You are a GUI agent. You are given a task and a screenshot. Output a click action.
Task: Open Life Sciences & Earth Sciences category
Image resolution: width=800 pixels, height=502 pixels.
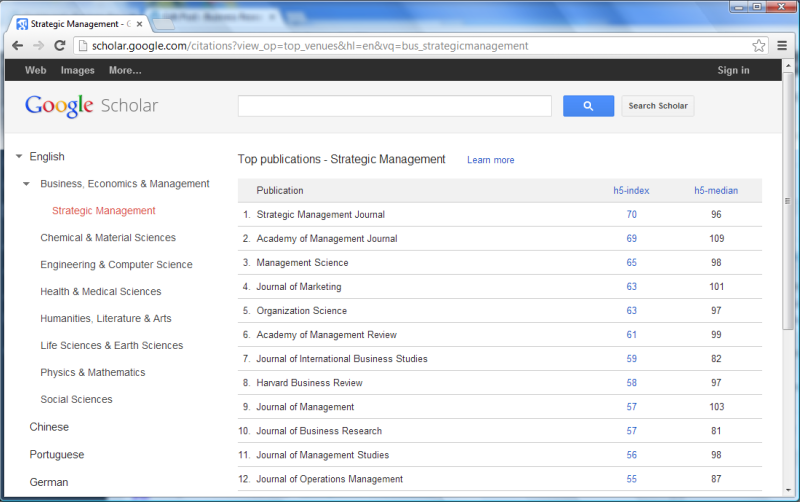tap(111, 345)
